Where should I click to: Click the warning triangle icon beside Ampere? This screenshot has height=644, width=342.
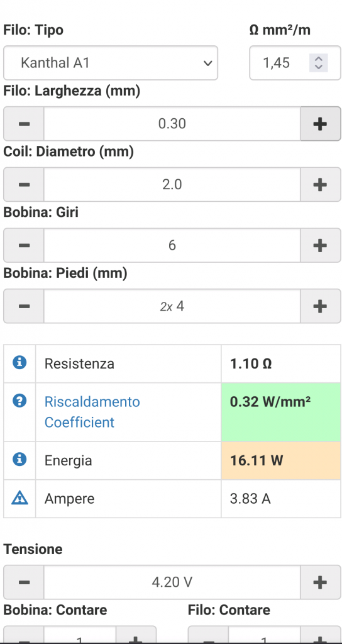19,498
